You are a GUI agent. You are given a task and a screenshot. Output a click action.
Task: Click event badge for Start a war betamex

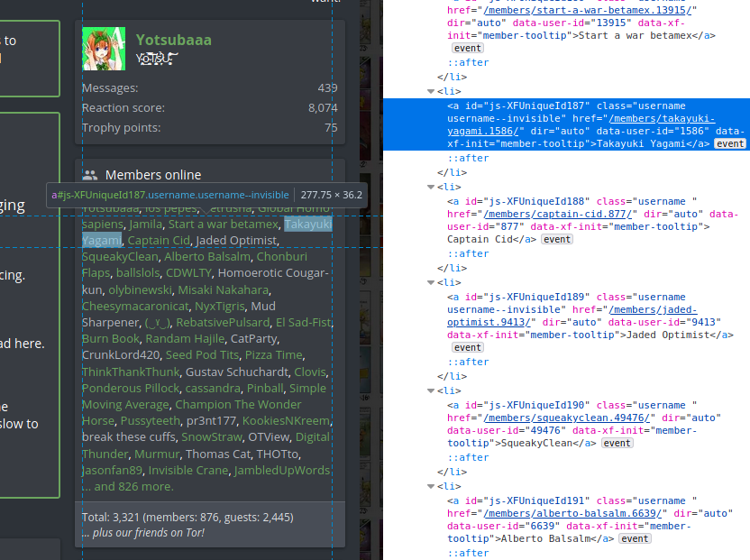pyautogui.click(x=468, y=49)
